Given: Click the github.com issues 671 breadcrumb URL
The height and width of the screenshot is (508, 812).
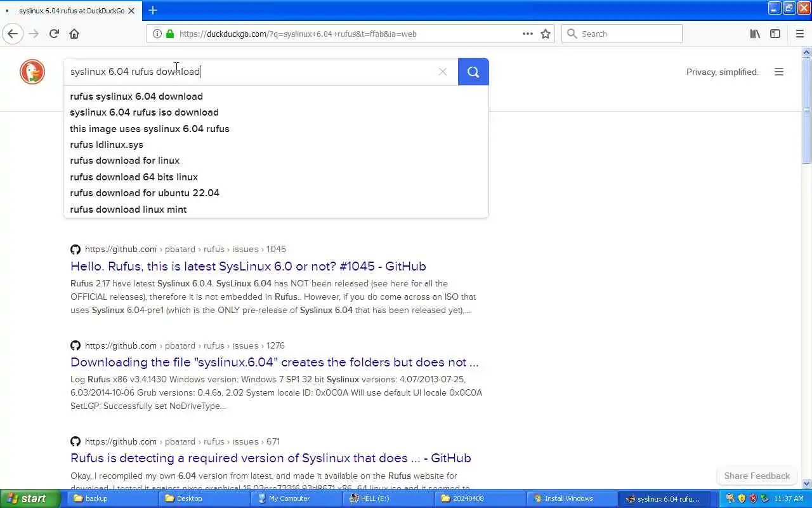Looking at the screenshot, I should [183, 441].
